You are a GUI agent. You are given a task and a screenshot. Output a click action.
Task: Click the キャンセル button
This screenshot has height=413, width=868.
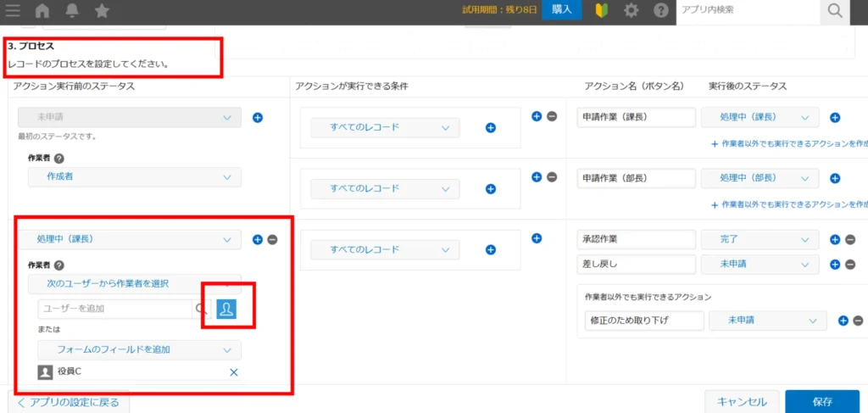pyautogui.click(x=742, y=401)
